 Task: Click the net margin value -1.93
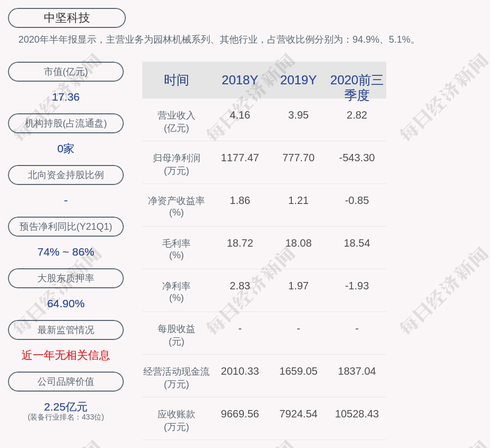(x=357, y=286)
